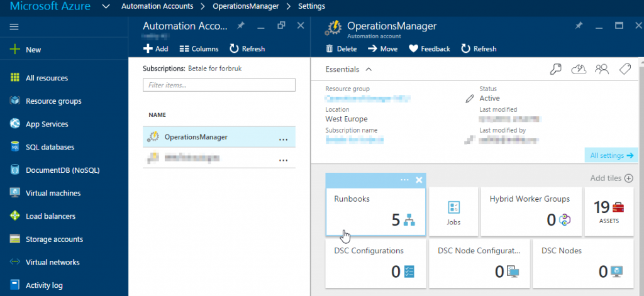Open the Jobs tile
The image size is (644, 296).
[x=453, y=212]
